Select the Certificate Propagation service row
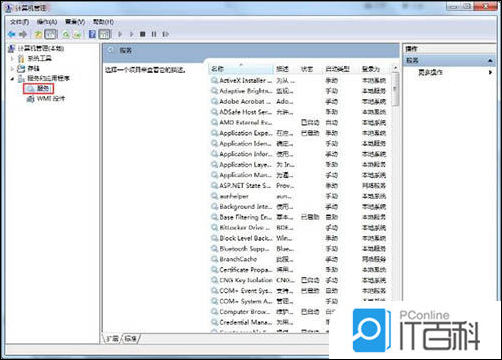502x360 pixels. click(x=299, y=270)
